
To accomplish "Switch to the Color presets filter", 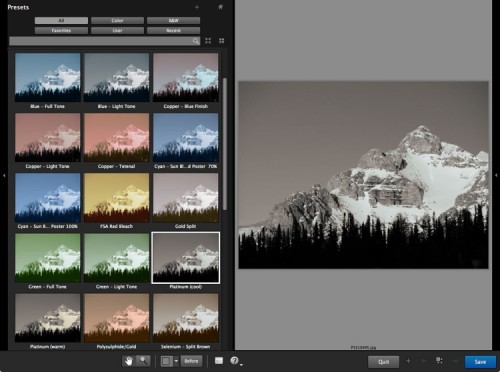I will pyautogui.click(x=117, y=21).
